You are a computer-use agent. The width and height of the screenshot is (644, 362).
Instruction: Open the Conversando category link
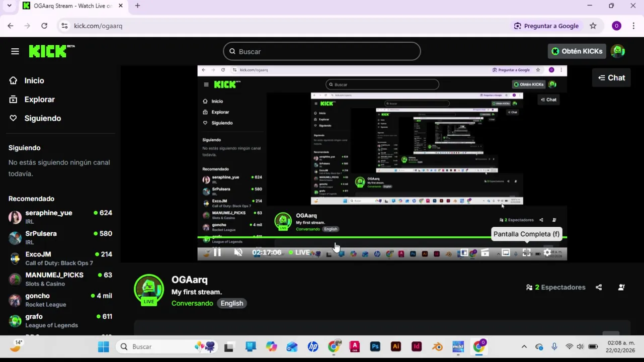(192, 303)
